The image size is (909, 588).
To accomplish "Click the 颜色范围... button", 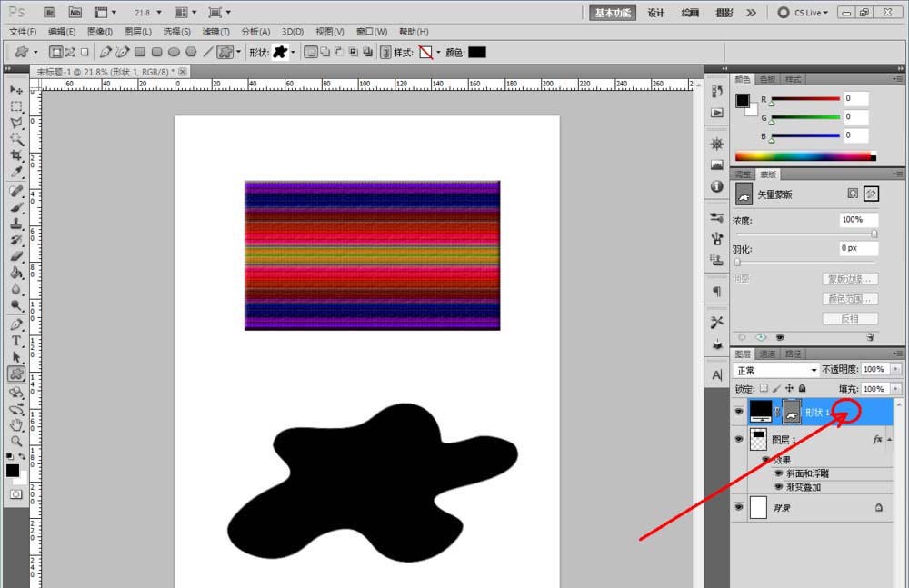I will click(850, 299).
